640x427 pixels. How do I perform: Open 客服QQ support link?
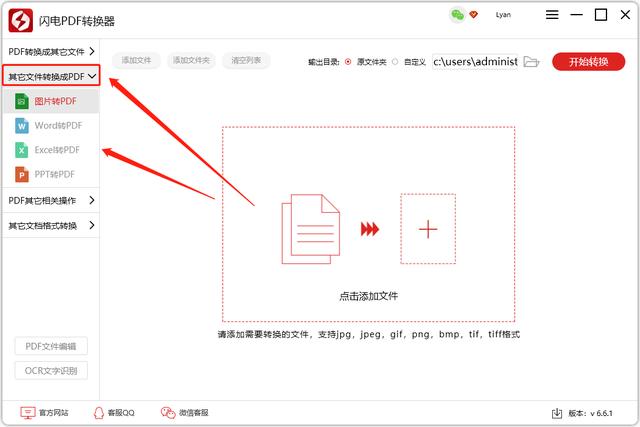pos(113,413)
